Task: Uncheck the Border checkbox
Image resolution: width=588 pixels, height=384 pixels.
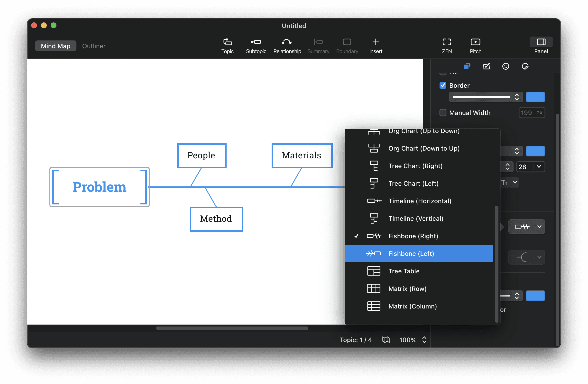Action: coord(443,86)
